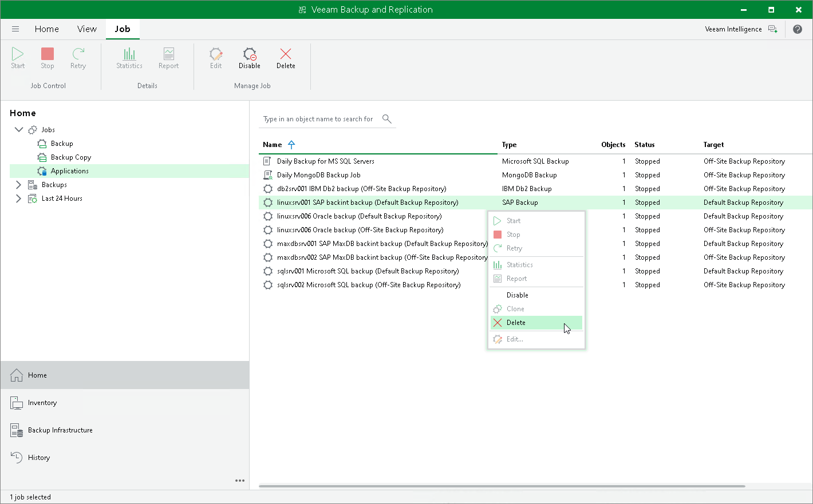
Task: Click the Start job ribbon icon
Action: [x=18, y=58]
